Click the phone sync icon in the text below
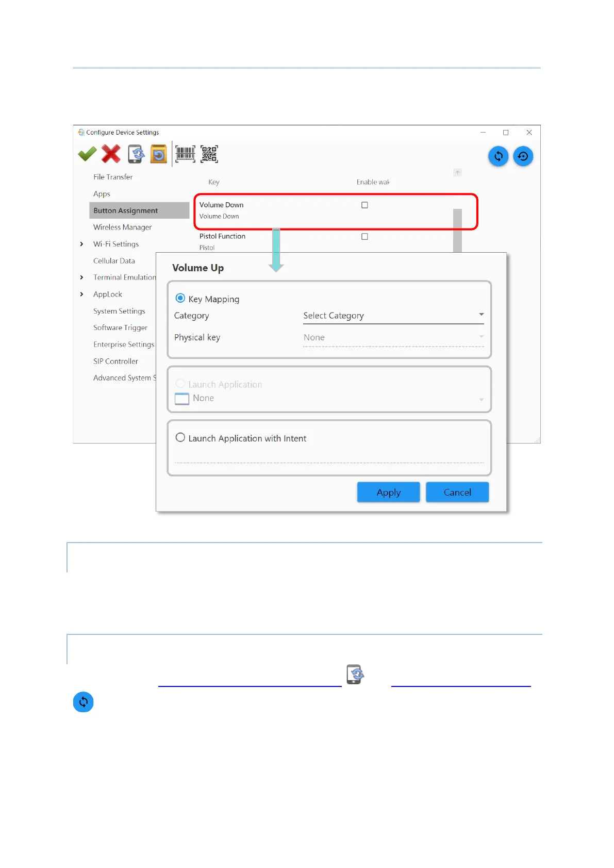The width and height of the screenshot is (614, 868). tap(355, 674)
